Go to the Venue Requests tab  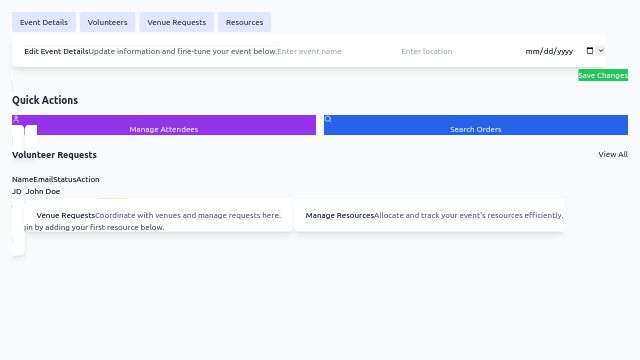coord(176,22)
